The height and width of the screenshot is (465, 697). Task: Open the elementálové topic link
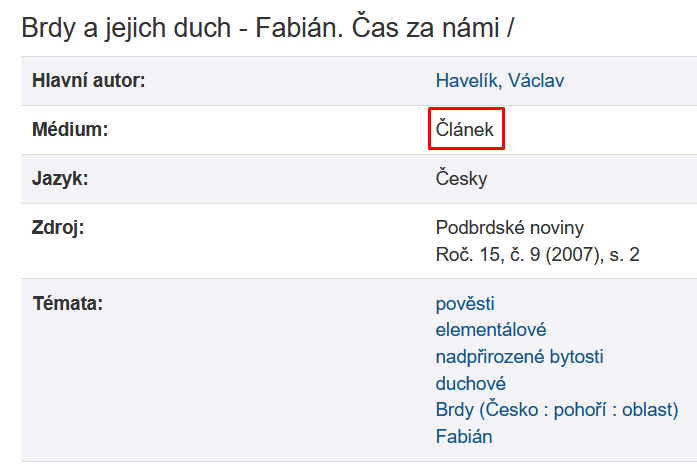click(x=491, y=330)
